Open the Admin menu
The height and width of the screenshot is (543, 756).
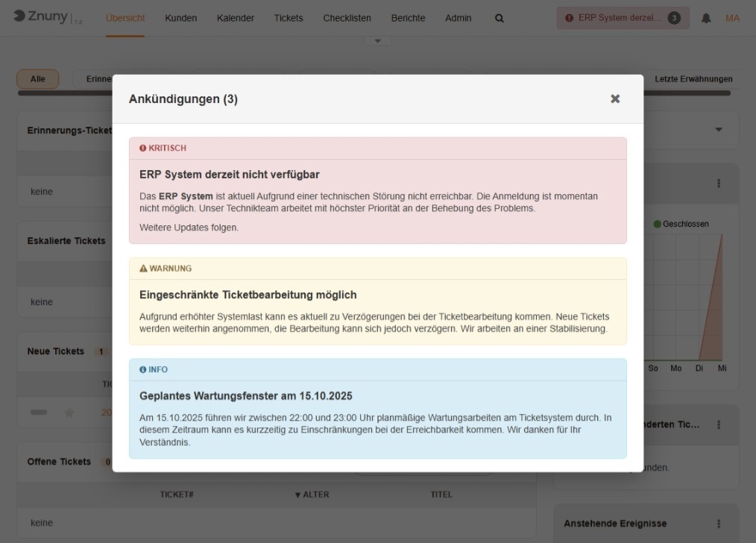(x=459, y=17)
